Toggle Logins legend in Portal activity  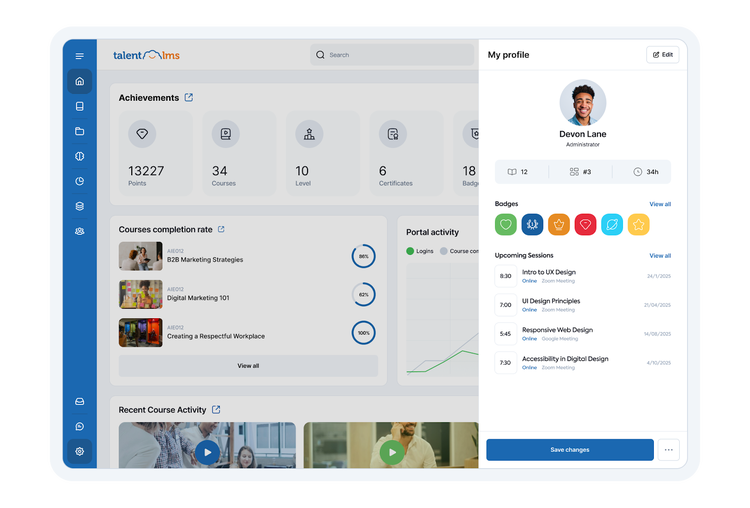pyautogui.click(x=419, y=251)
